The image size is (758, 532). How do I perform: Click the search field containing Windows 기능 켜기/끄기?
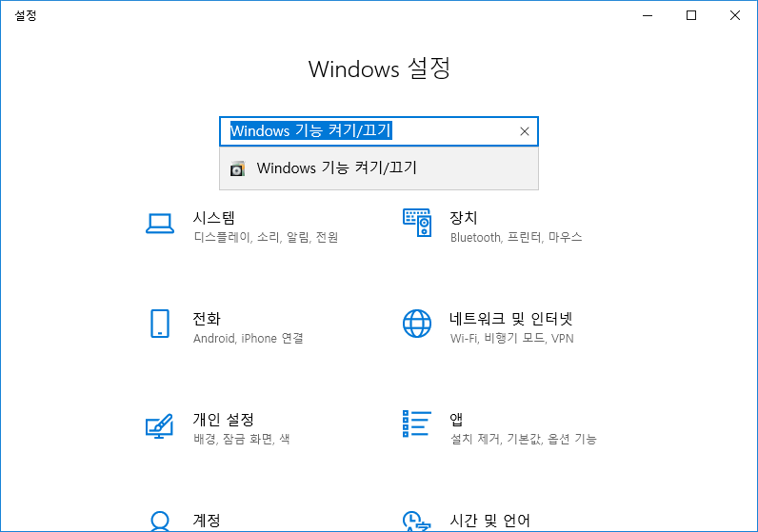(x=379, y=131)
